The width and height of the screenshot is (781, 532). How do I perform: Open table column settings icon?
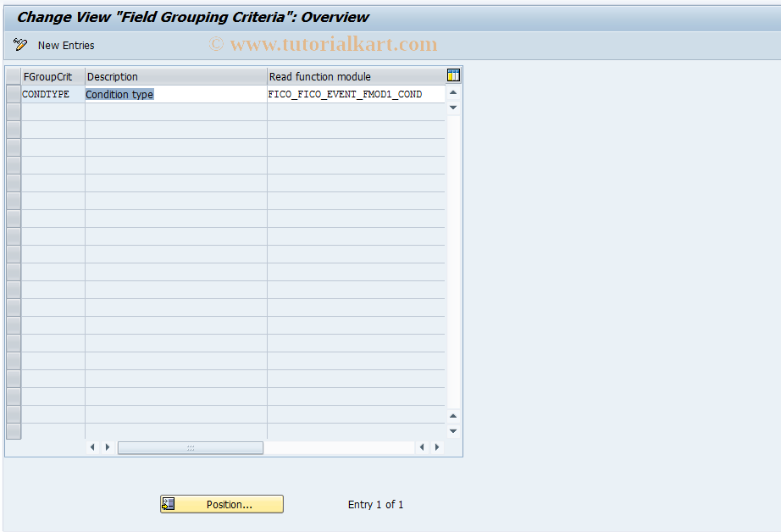pos(453,75)
